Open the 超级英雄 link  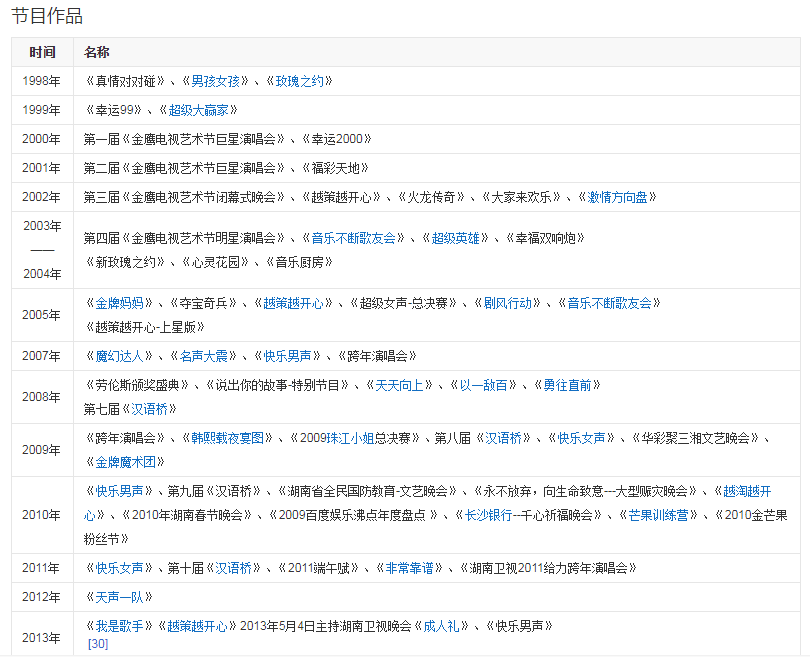[x=455, y=238]
